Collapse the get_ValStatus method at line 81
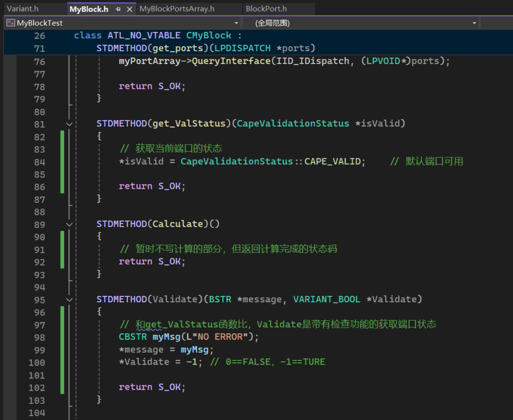This screenshot has height=420, width=513. 69,124
